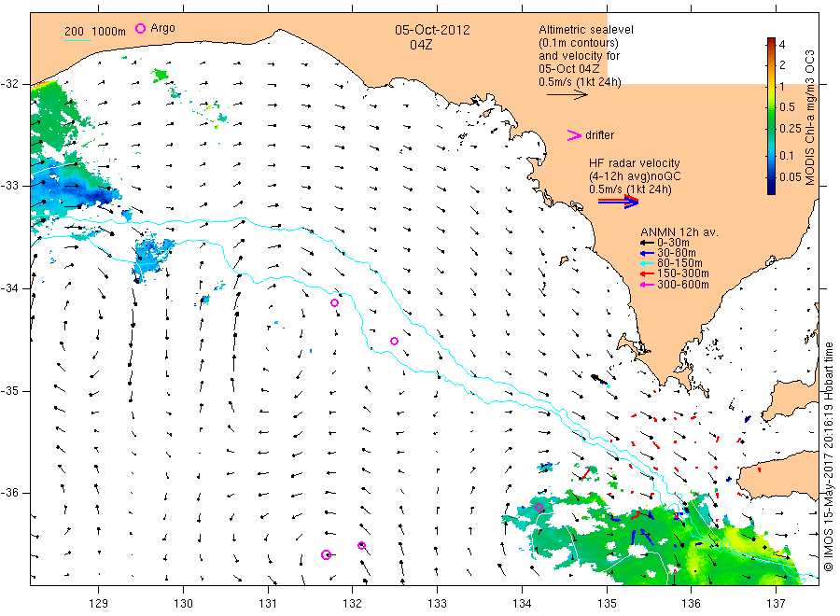This screenshot has height=616, width=840.
Task: Click the '05-Oct-2012' date label
Action: click(x=432, y=30)
